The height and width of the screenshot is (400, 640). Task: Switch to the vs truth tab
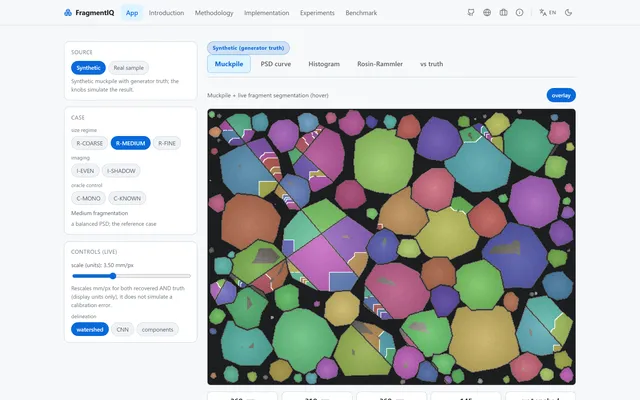pos(431,64)
